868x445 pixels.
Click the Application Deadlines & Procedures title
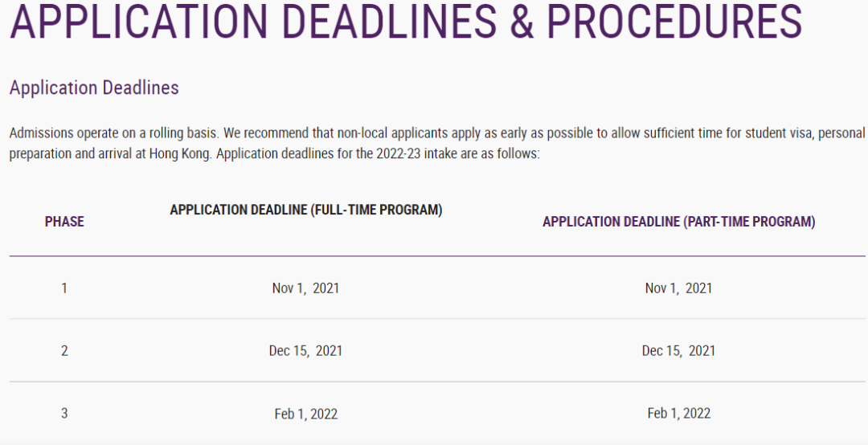(x=406, y=21)
